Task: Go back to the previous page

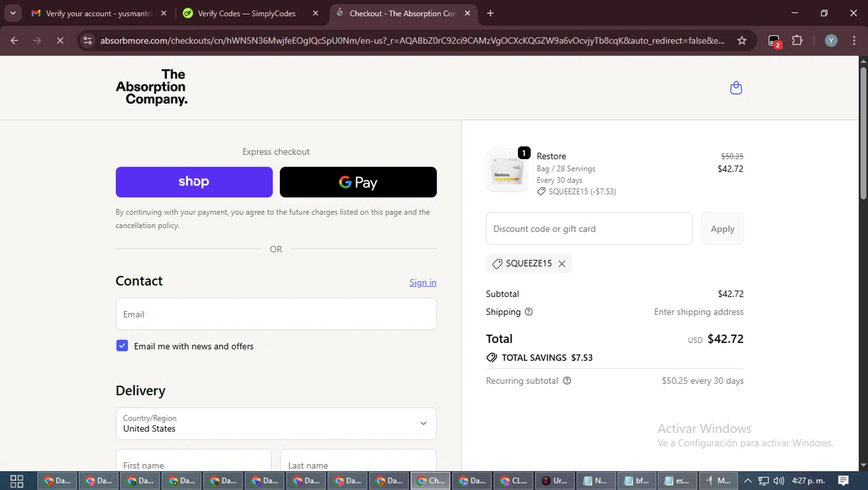Action: (x=14, y=40)
